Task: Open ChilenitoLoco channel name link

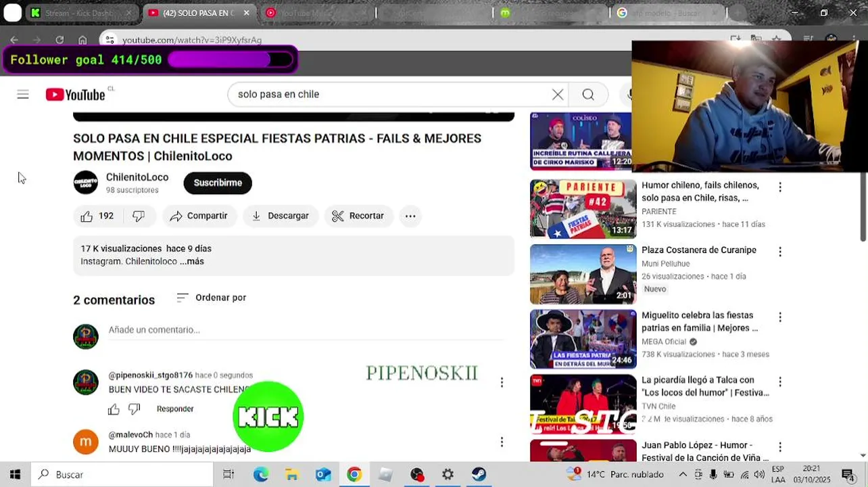Action: (x=137, y=177)
